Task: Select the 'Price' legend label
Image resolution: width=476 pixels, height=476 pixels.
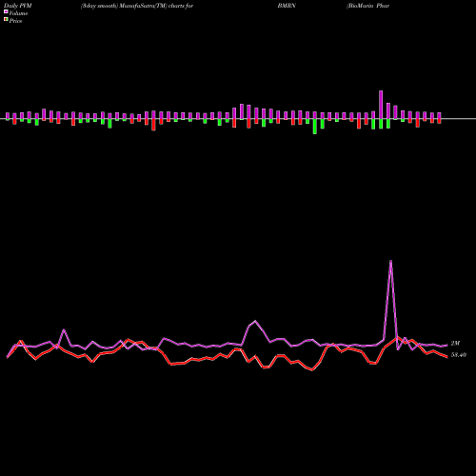Action: [15, 21]
